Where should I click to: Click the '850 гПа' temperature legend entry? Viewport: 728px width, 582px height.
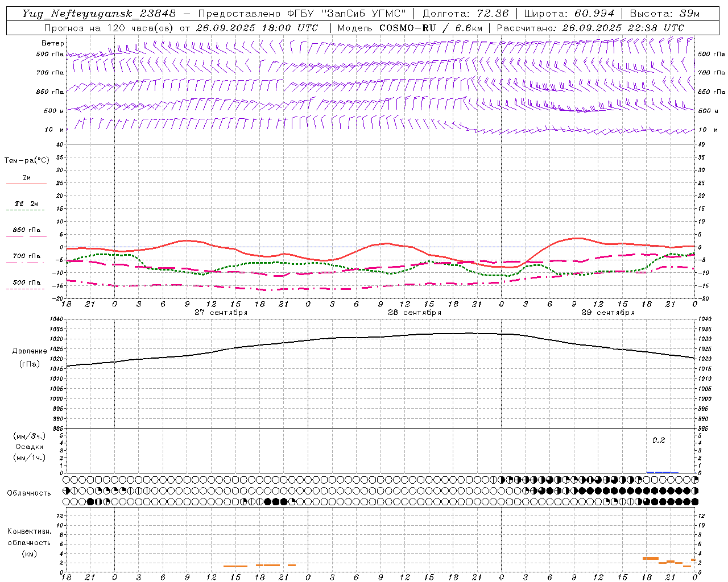click(x=27, y=230)
